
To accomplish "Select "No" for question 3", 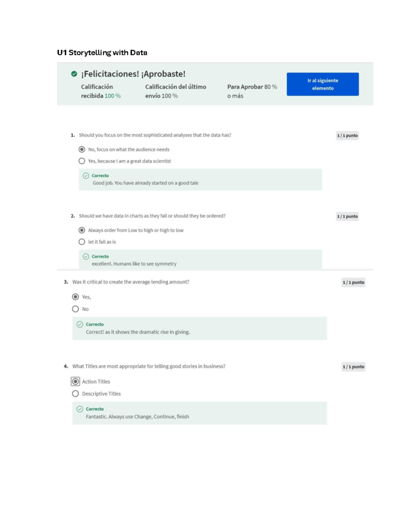I will (75, 309).
